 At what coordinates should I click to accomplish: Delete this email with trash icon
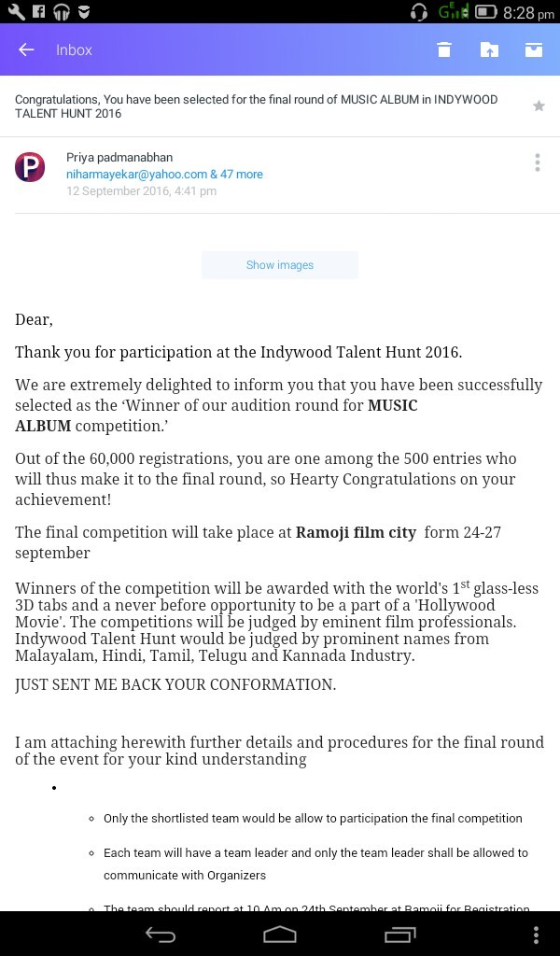click(444, 49)
